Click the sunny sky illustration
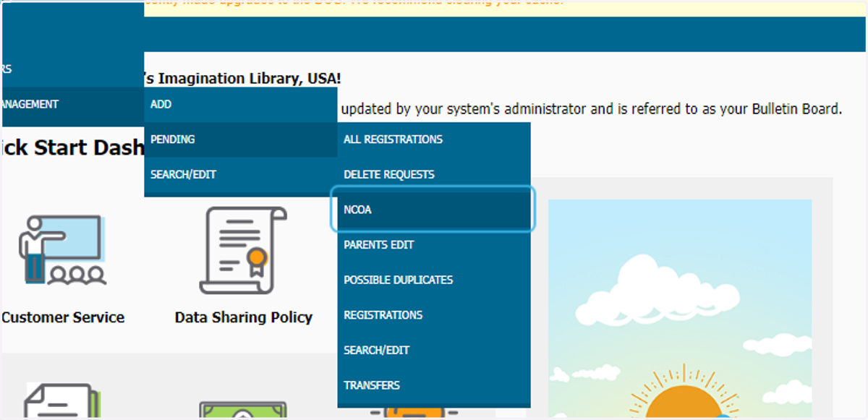Screen dimensions: 868x420 (x=680, y=309)
